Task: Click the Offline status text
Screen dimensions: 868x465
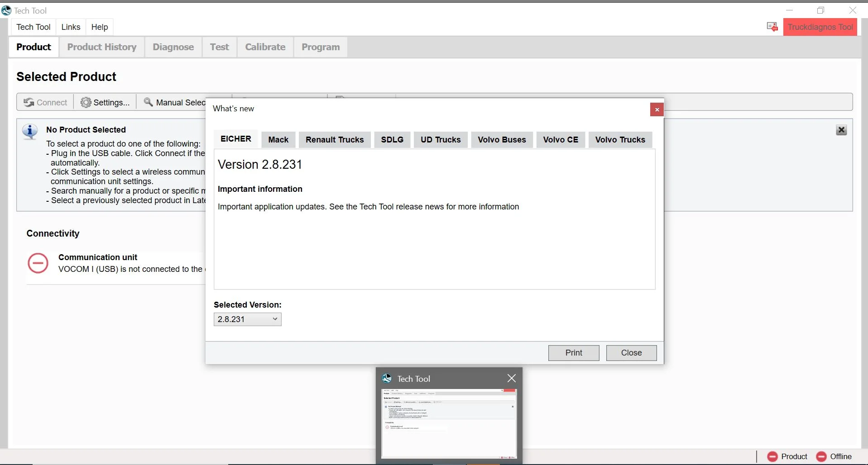Action: tap(841, 456)
